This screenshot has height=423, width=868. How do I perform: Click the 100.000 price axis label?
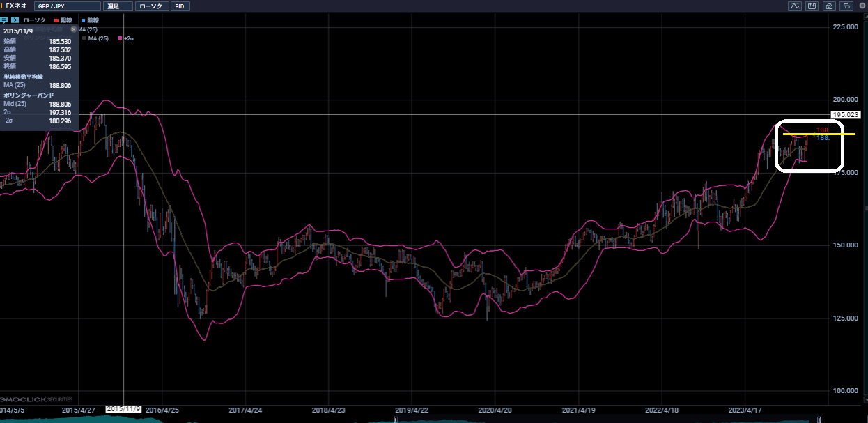pos(845,390)
